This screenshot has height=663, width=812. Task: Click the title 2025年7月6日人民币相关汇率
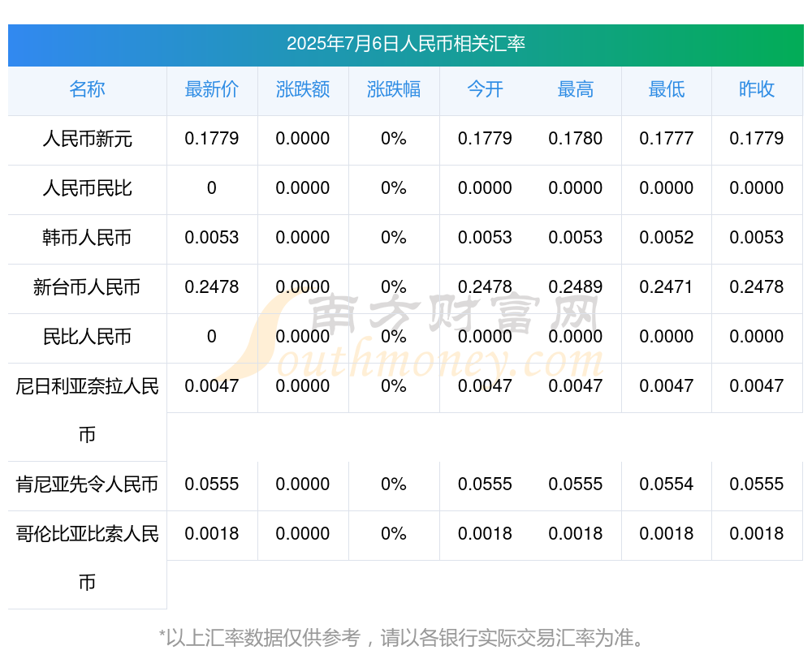(x=406, y=44)
